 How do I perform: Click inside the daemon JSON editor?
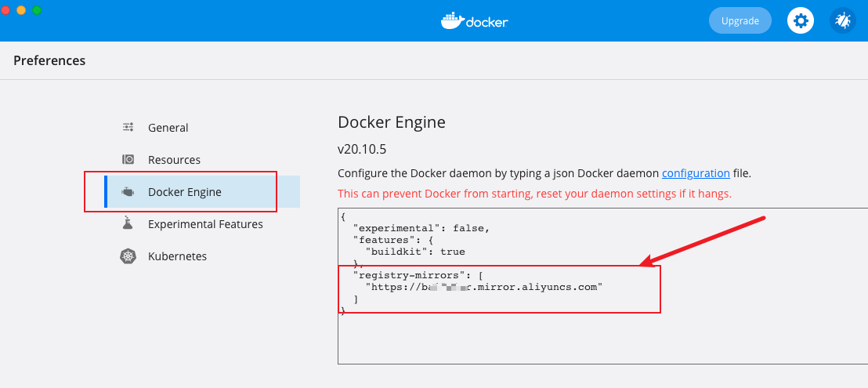click(x=603, y=286)
